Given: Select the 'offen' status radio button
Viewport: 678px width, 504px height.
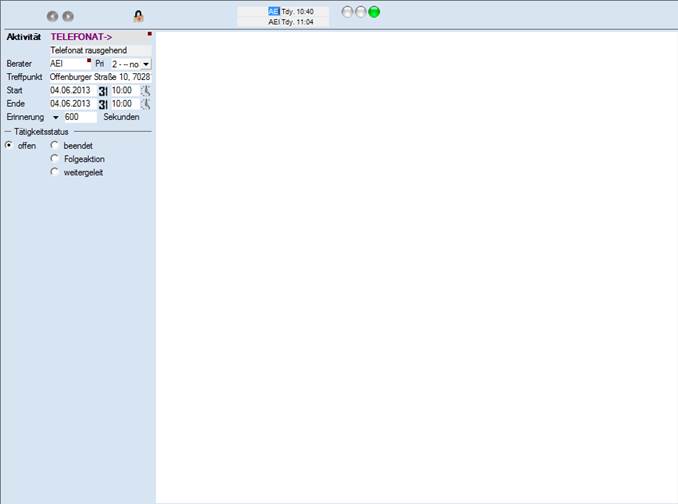Looking at the screenshot, I should pyautogui.click(x=9, y=145).
